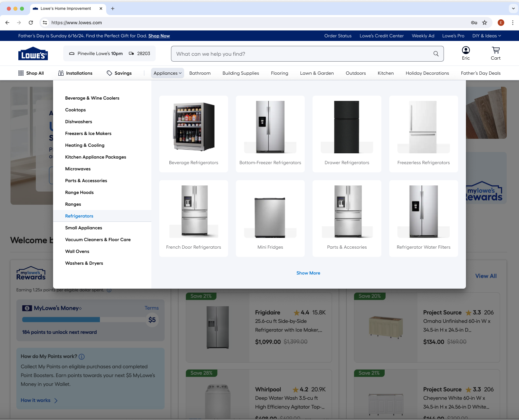Viewport: 519px width, 420px height.
Task: Click the Shop Now link in banner
Action: (x=159, y=36)
